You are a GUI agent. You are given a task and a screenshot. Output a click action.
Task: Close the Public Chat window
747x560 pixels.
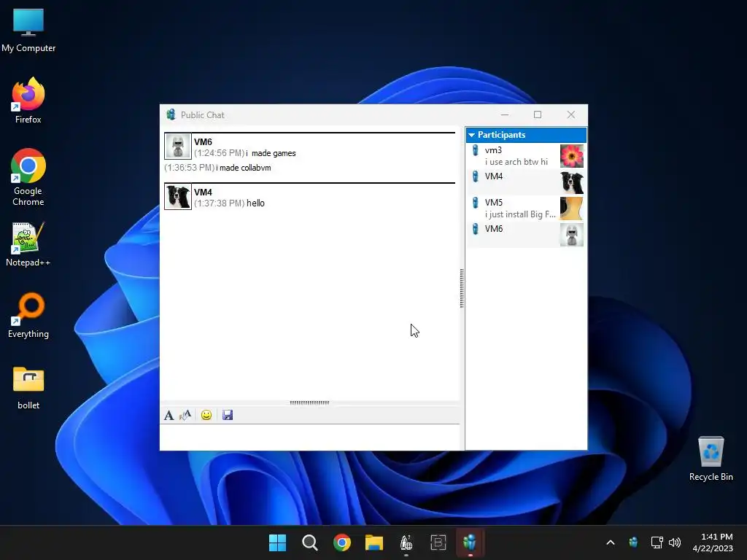tap(570, 114)
